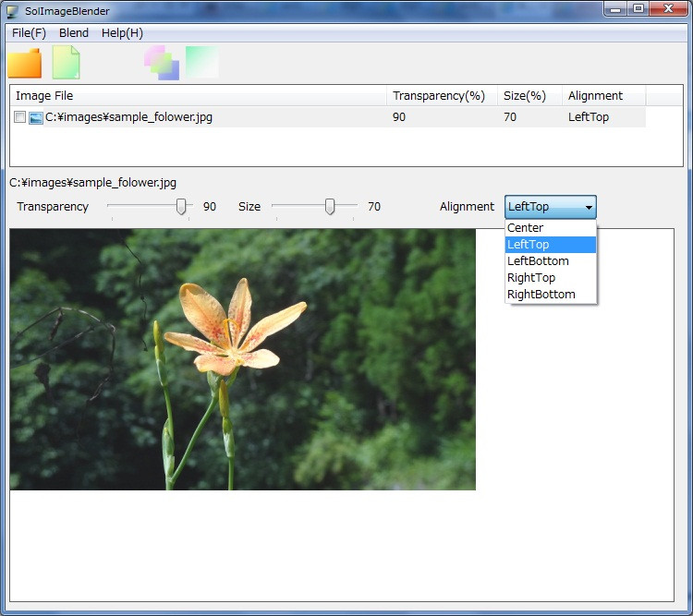Choose RightTop alignment option
Viewport: 693px width, 616px height.
click(551, 278)
